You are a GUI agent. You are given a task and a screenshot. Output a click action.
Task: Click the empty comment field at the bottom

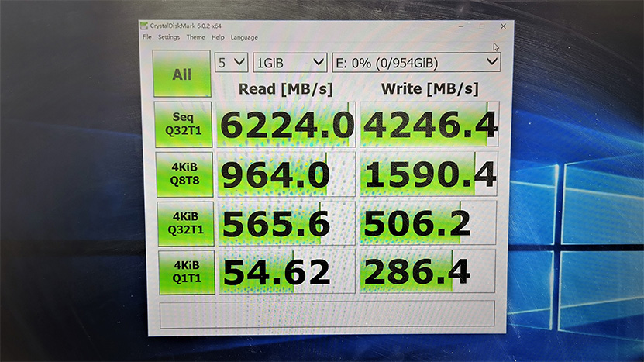click(x=327, y=315)
